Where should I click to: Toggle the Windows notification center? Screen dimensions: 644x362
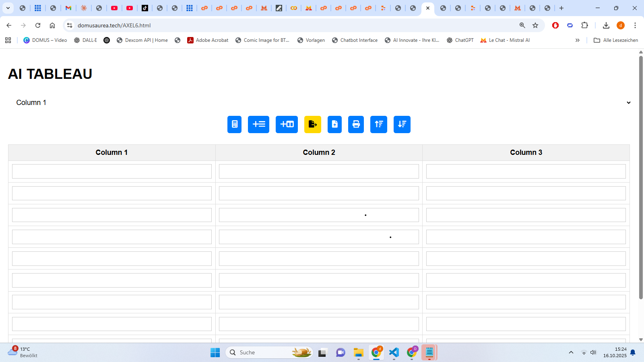(633, 352)
